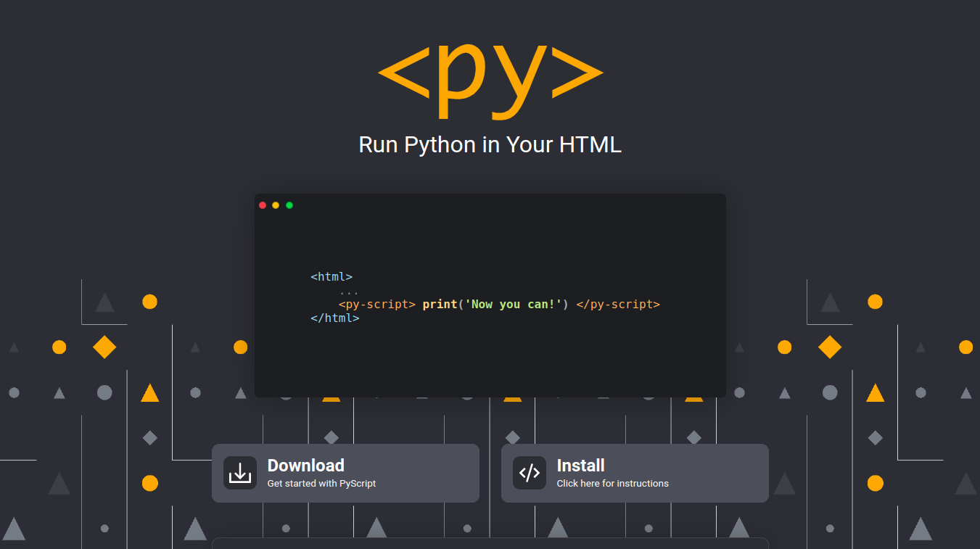Click the red traffic-light dot on code window

click(262, 205)
